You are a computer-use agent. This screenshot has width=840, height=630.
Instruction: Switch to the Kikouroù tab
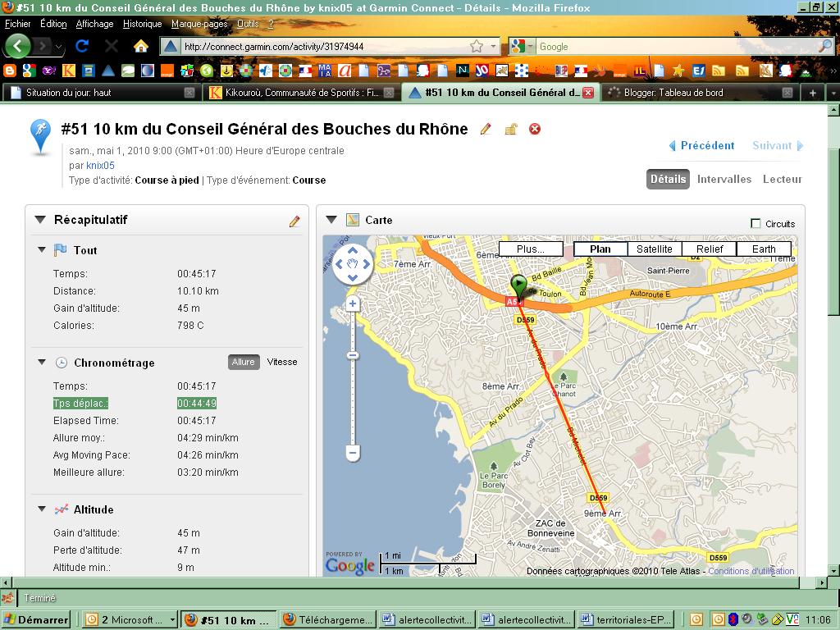click(302, 93)
